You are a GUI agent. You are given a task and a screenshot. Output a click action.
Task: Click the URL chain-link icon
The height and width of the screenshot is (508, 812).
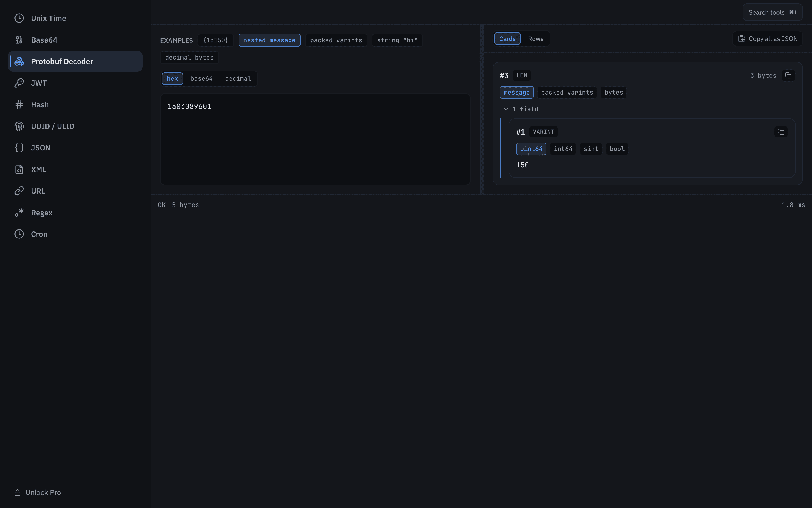tap(19, 191)
